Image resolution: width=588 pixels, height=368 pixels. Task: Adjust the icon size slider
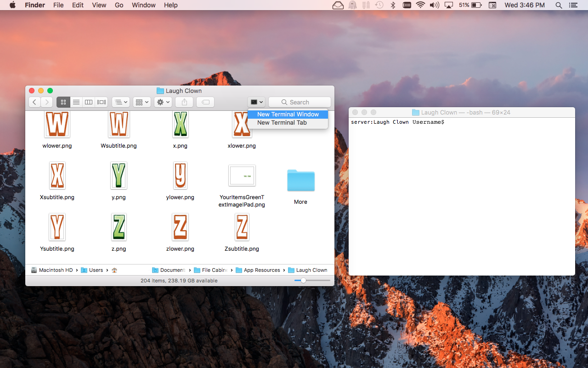tap(303, 280)
